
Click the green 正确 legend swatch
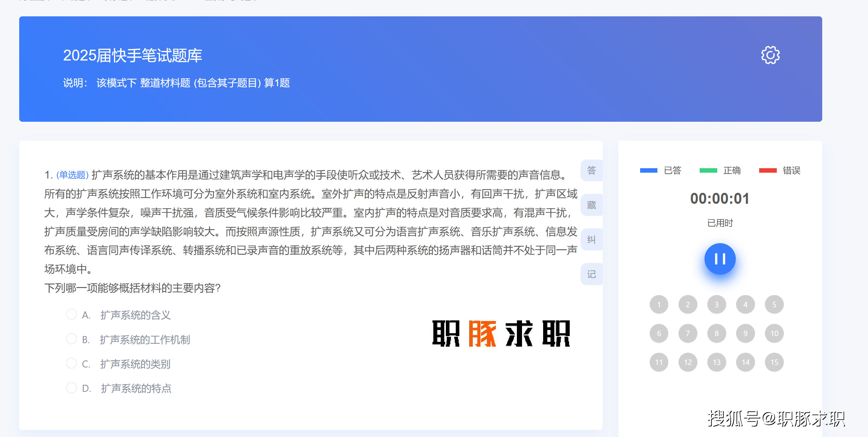click(x=708, y=171)
